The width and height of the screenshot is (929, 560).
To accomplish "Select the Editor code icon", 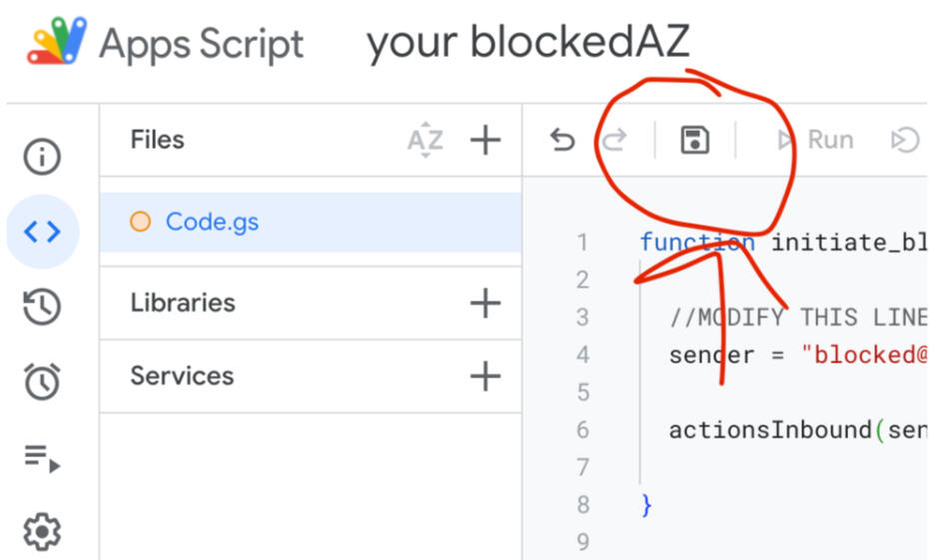I will pyautogui.click(x=42, y=233).
